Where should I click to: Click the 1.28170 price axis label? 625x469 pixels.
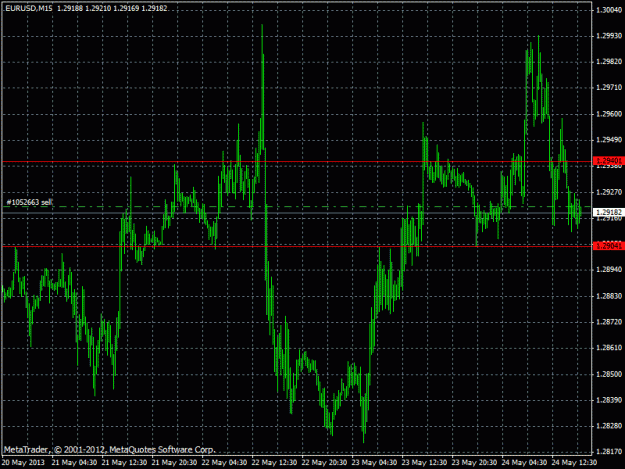[609, 451]
